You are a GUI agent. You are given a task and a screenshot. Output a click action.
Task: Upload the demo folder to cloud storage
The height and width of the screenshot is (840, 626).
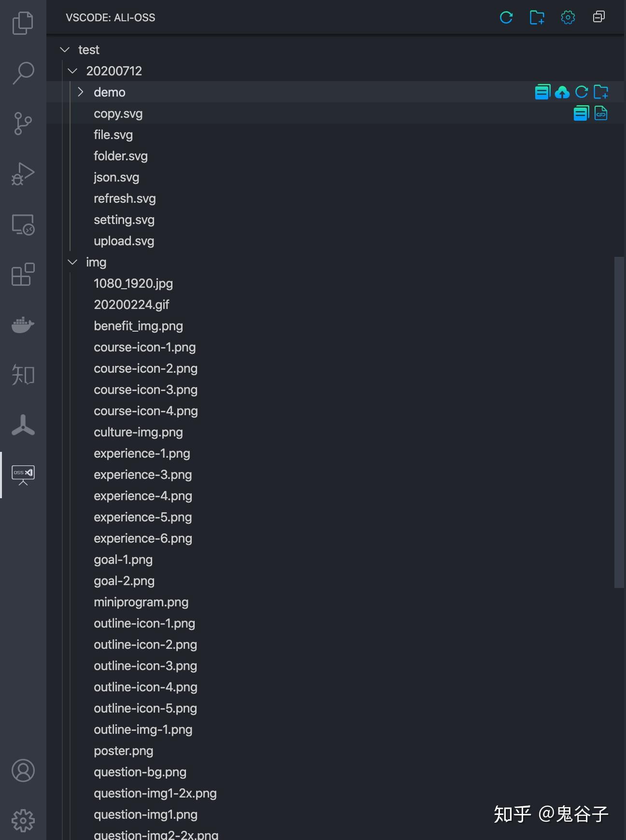pyautogui.click(x=562, y=92)
